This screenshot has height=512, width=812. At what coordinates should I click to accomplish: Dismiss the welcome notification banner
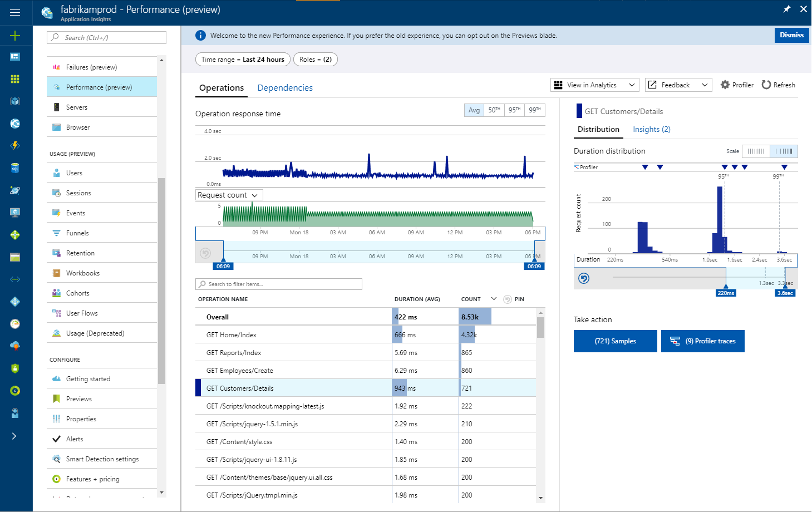click(791, 35)
